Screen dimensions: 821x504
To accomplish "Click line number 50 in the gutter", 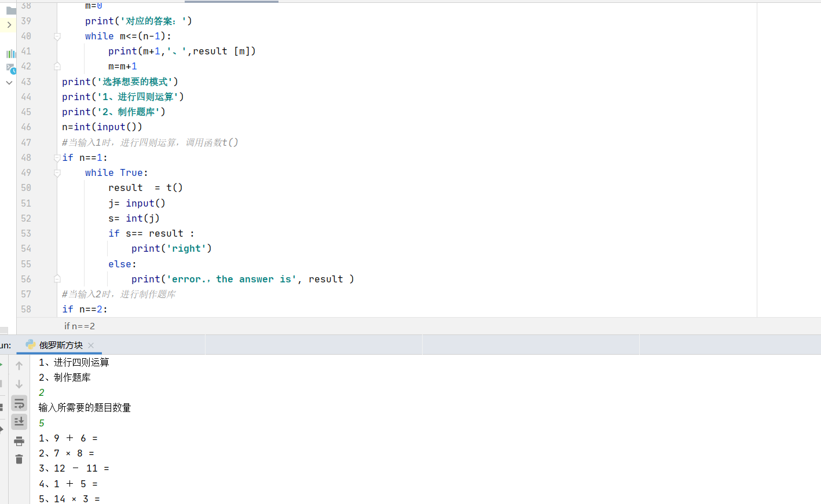I will (26, 188).
